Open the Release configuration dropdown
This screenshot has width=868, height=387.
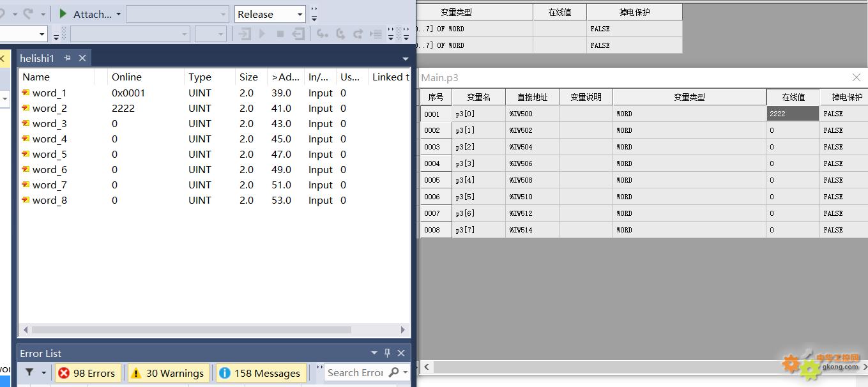270,14
